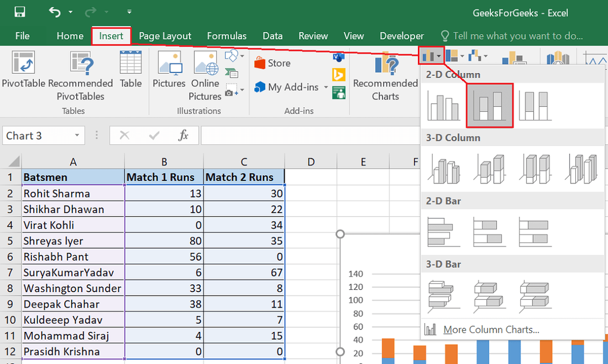The width and height of the screenshot is (608, 364).
Task: Click the formula bar Enter checkmark
Action: tap(154, 135)
